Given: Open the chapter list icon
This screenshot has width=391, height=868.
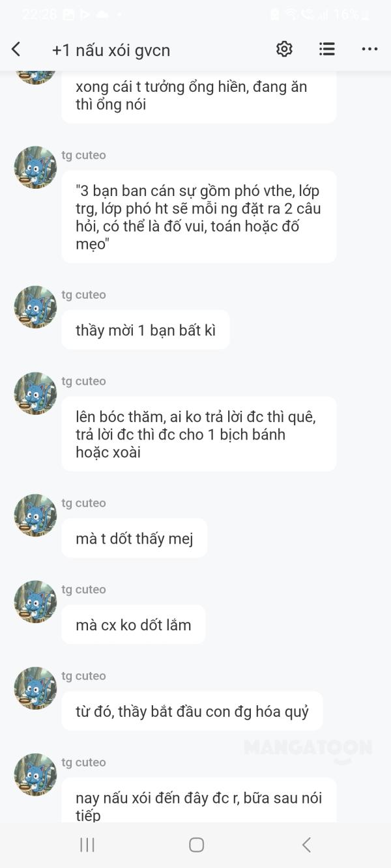Looking at the screenshot, I should 326,49.
